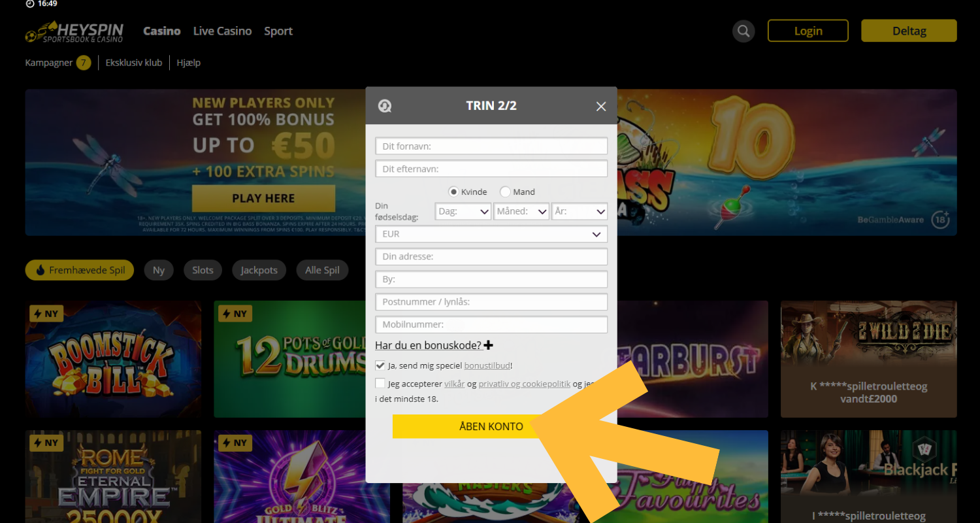980x523 pixels.
Task: Click the 'Har du en bonuskode?' link
Action: [428, 345]
